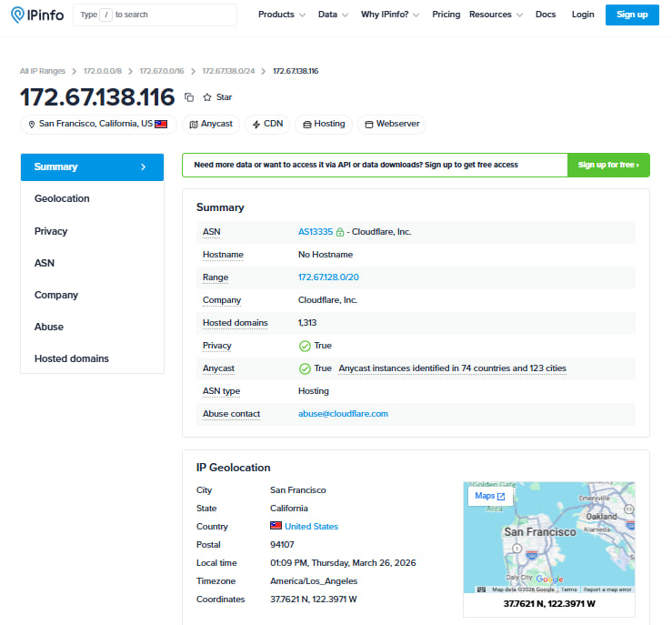Copy the IP address with the copy icon

pos(189,97)
